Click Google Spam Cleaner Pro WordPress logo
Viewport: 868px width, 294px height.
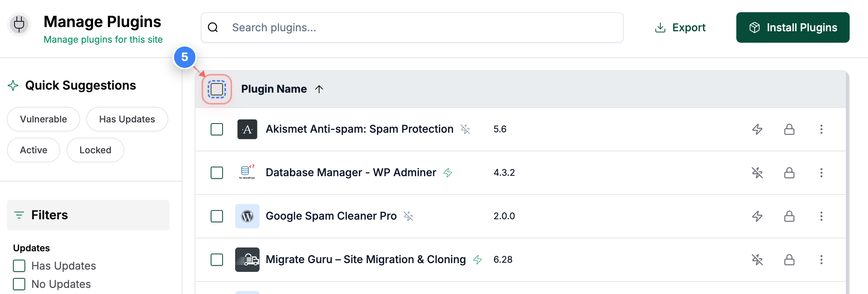pyautogui.click(x=247, y=216)
